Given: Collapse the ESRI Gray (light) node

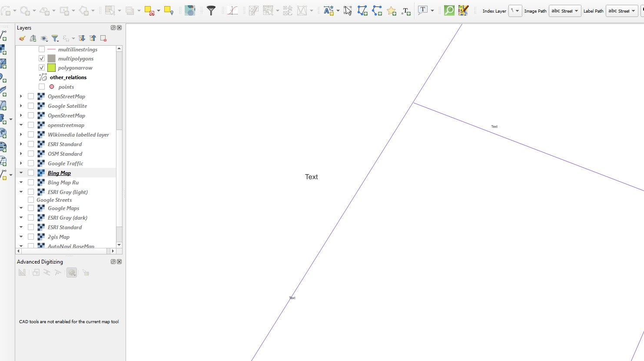Looking at the screenshot, I should coord(21,192).
